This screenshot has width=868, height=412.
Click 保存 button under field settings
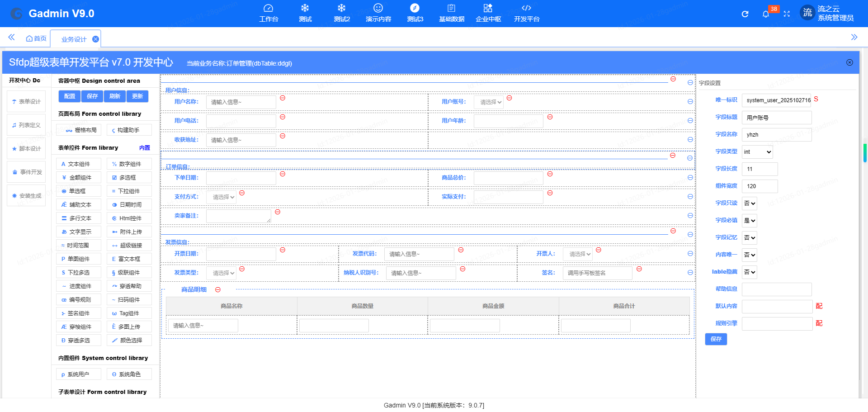pyautogui.click(x=716, y=339)
